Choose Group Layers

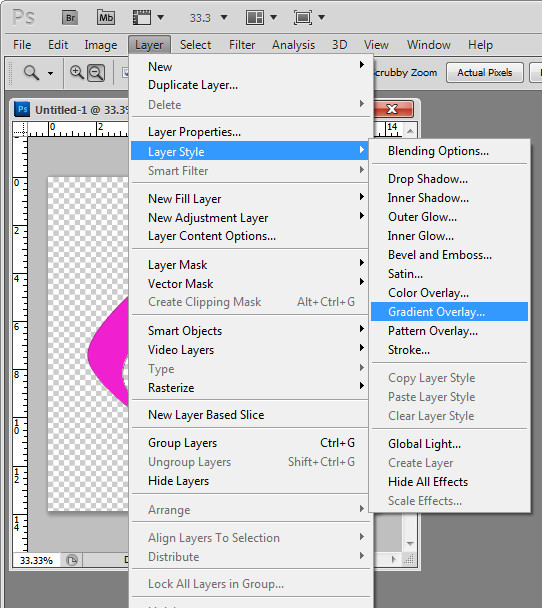pyautogui.click(x=250, y=442)
